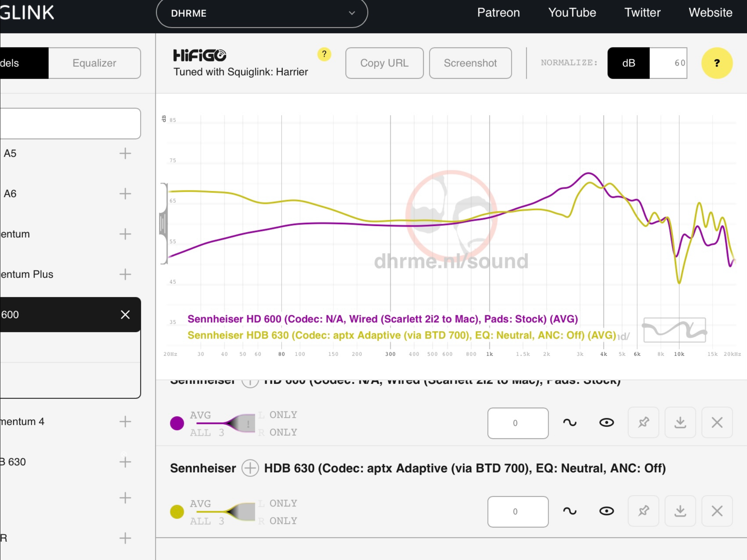
Task: Toggle baseline compensation for HDB 630
Action: pos(570,511)
